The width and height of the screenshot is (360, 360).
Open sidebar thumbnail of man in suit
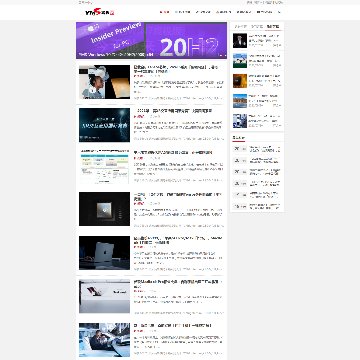[x=240, y=41]
